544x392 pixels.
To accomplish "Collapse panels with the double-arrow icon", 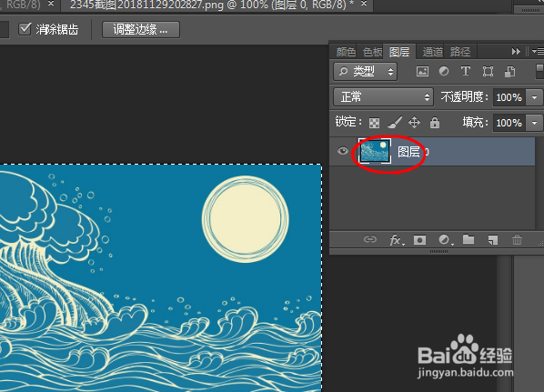I will (516, 52).
